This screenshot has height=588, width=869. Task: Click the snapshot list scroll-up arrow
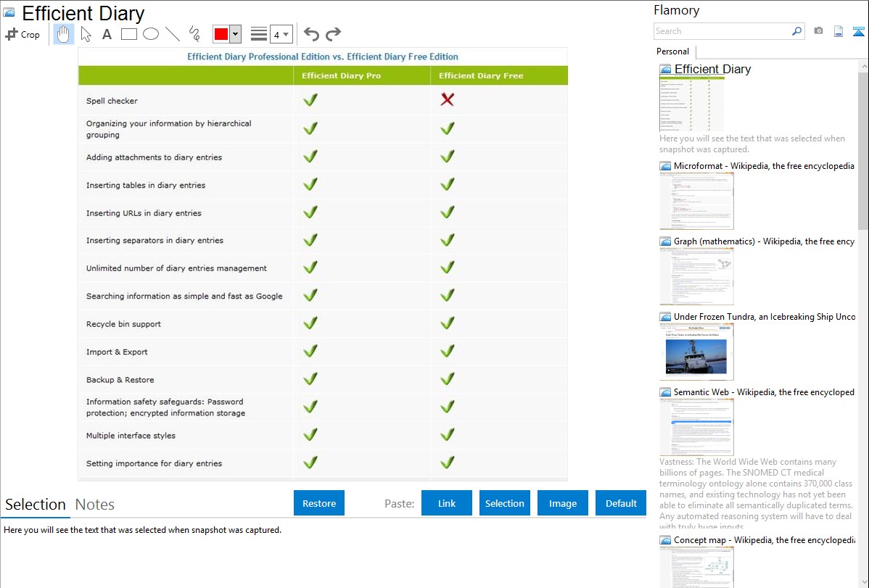pos(864,67)
